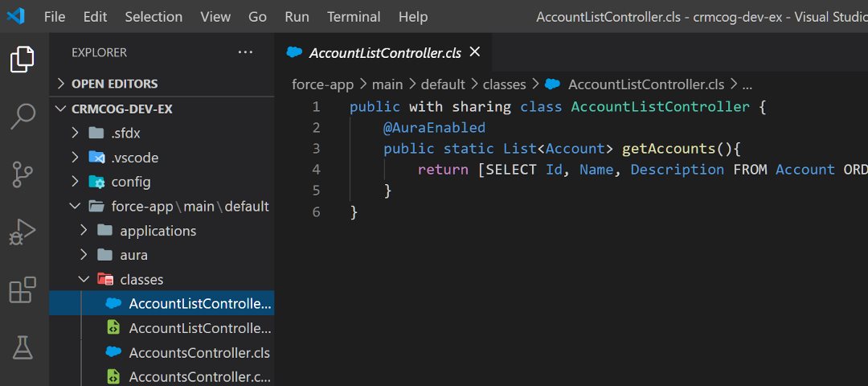Open the Go menu
Image resolution: width=868 pixels, height=386 pixels.
point(257,17)
